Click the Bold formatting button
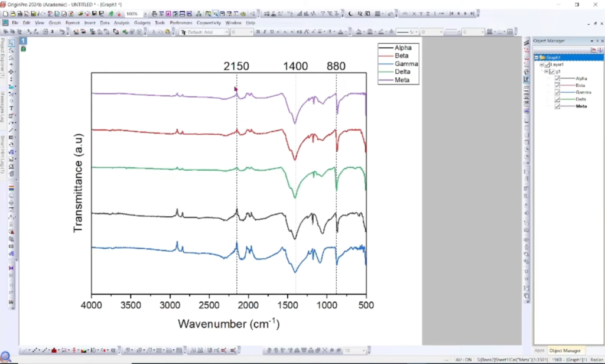The width and height of the screenshot is (605, 364). (x=258, y=32)
